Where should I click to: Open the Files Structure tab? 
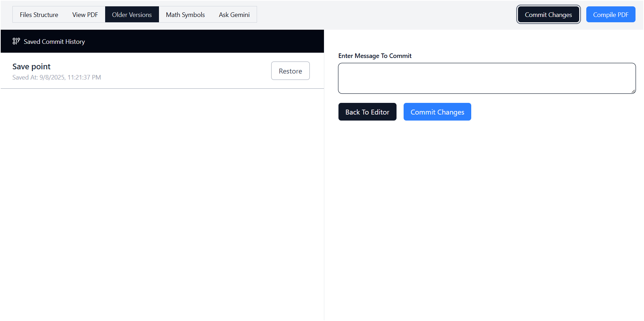tap(39, 14)
